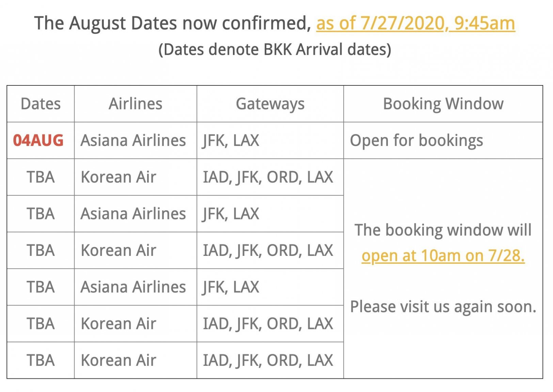Select the "Gateways" column header
The height and width of the screenshot is (392, 553).
(270, 104)
